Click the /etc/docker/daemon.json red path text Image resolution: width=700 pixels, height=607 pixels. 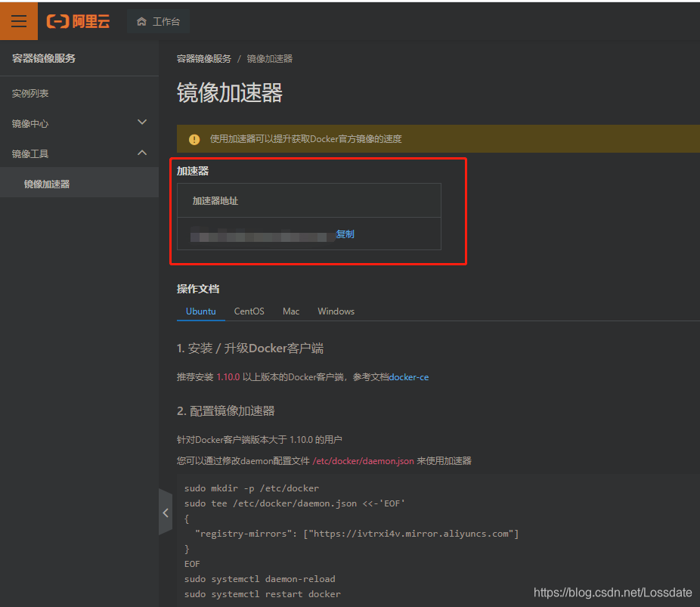pyautogui.click(x=364, y=461)
